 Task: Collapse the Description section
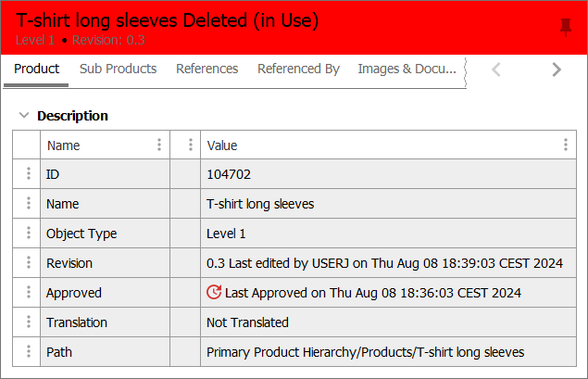click(23, 116)
